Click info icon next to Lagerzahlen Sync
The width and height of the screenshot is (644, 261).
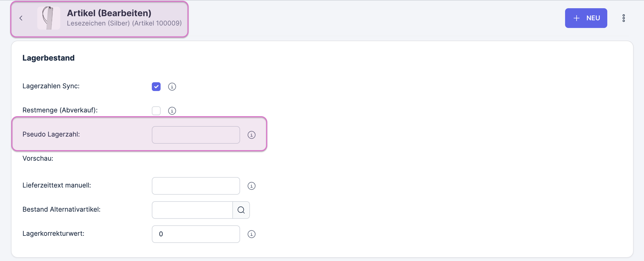pyautogui.click(x=172, y=87)
